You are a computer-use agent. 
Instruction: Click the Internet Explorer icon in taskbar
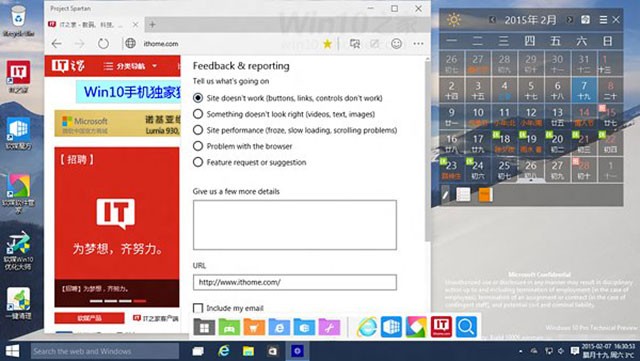[x=223, y=351]
